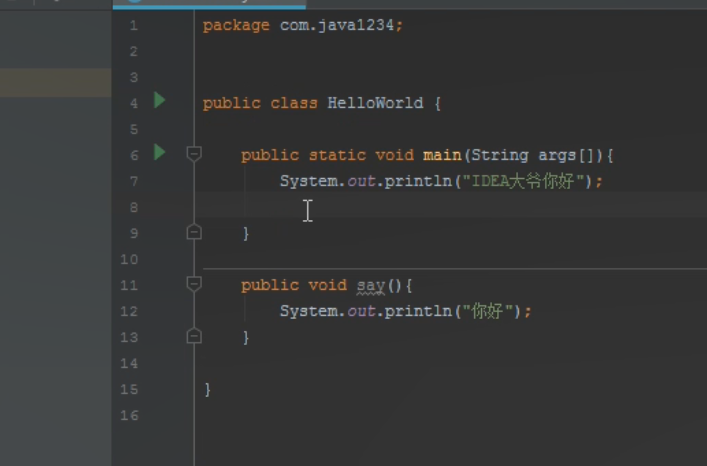Collapse the say method with its fold toggle
Viewport: 707px width, 466px height.
pos(194,284)
